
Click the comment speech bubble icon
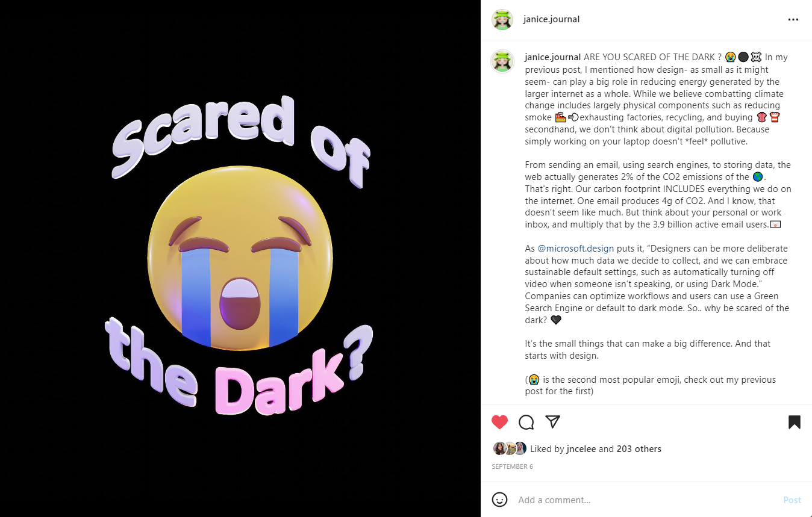pos(526,422)
